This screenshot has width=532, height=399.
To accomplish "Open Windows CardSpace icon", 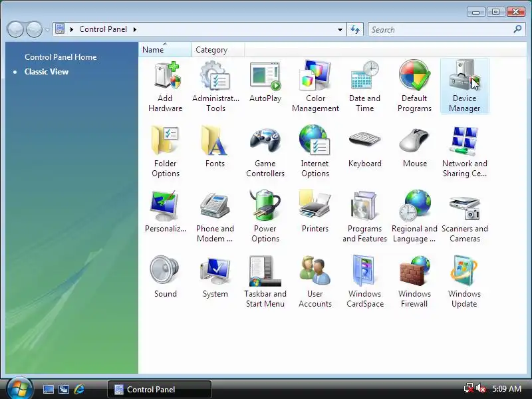I will point(364,282).
